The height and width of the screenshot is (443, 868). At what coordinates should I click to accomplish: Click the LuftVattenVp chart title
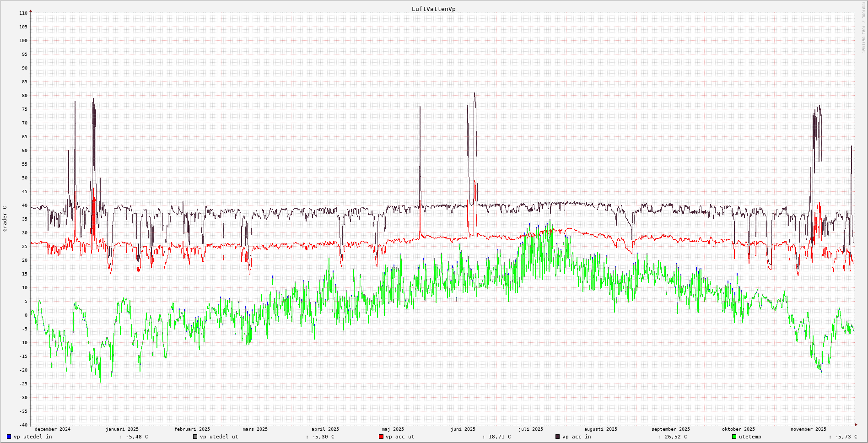point(433,9)
